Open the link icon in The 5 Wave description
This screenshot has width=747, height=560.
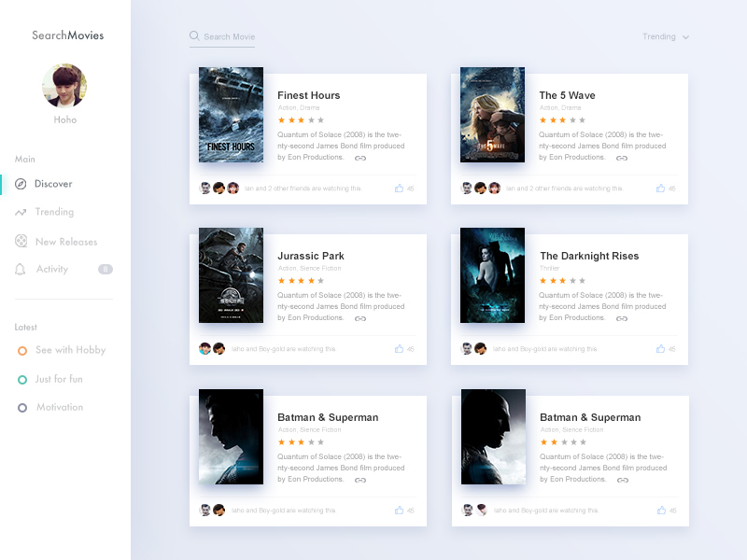pyautogui.click(x=622, y=158)
